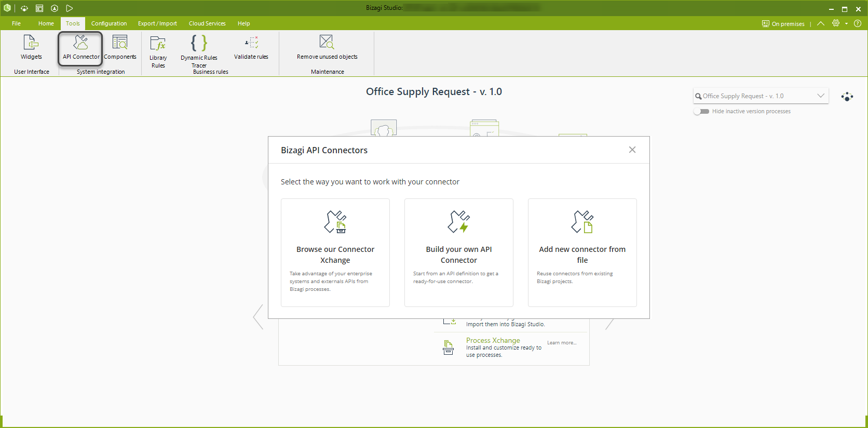The height and width of the screenshot is (428, 868).
Task: Open the File menu
Action: click(17, 23)
